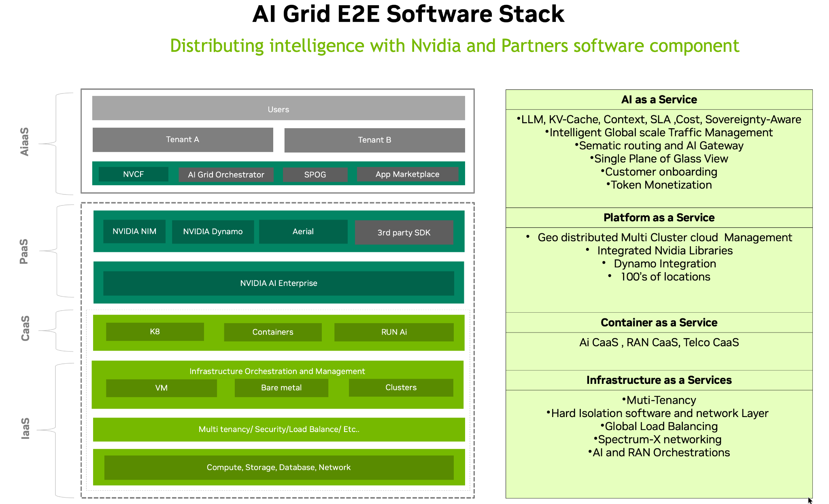Click the Tenant A bar
829x504 pixels.
coord(183,140)
